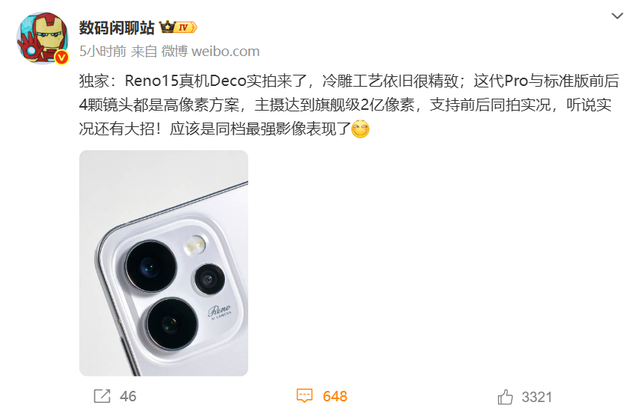Click the 5小时前 timestamp
Image resolution: width=640 pixels, height=420 pixels.
click(102, 51)
